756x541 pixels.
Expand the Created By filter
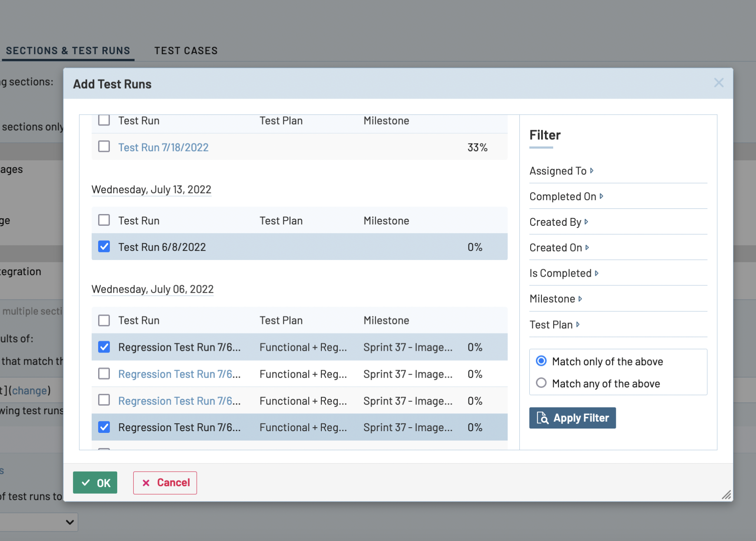pyautogui.click(x=558, y=222)
